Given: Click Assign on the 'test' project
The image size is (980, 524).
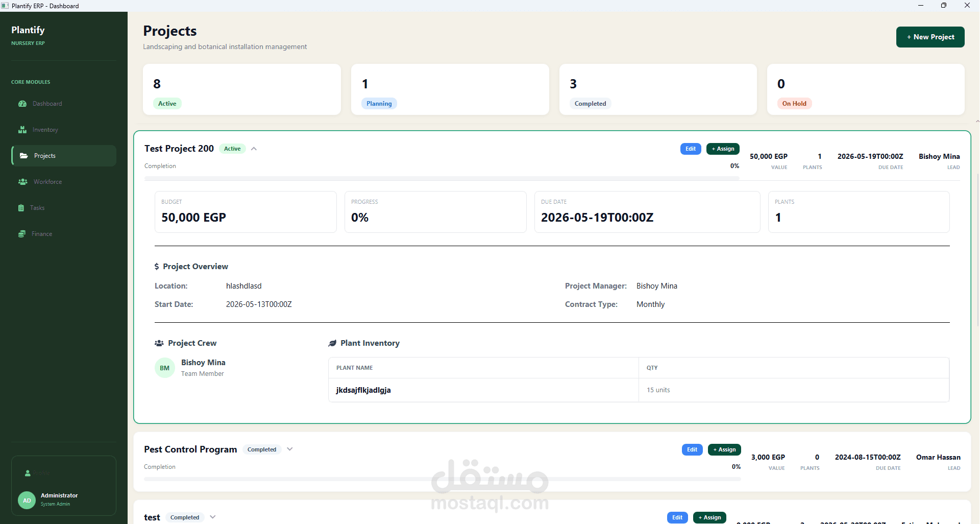Looking at the screenshot, I should [709, 517].
